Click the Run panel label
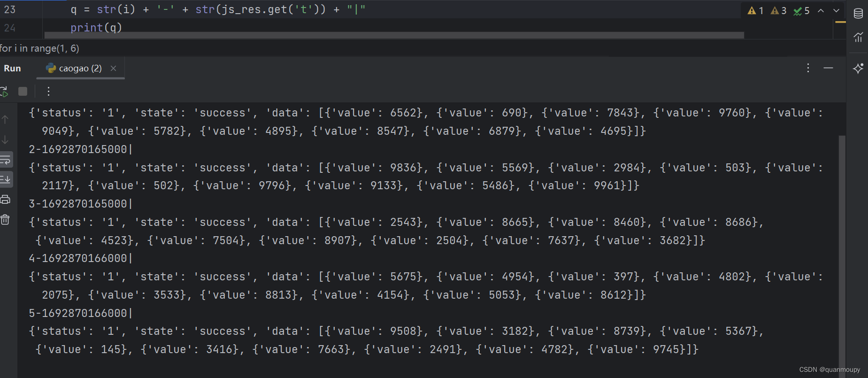 tap(12, 68)
